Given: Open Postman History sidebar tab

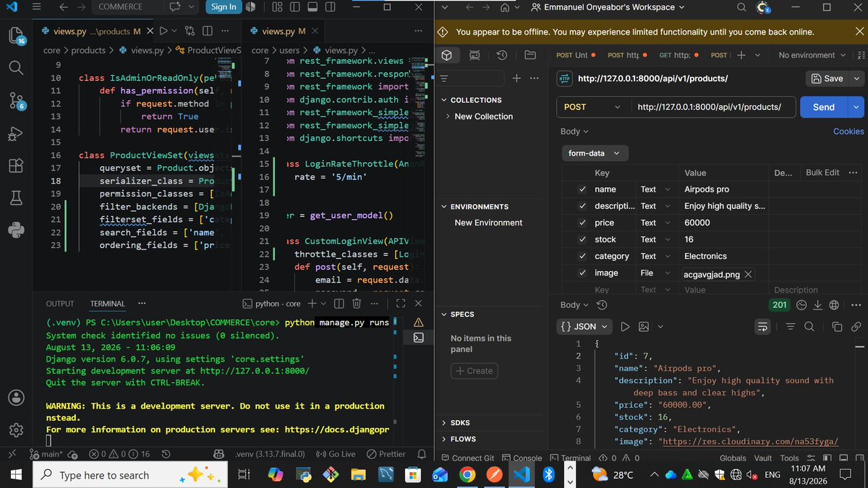Looking at the screenshot, I should [502, 55].
